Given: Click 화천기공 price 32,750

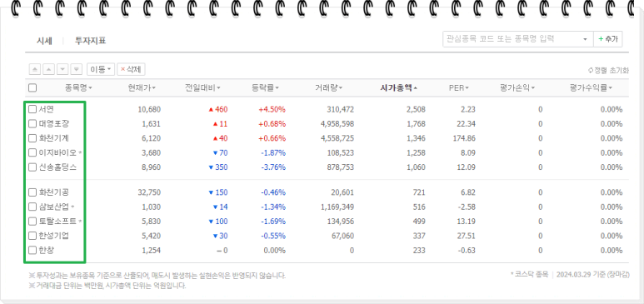Looking at the screenshot, I should 149,192.
